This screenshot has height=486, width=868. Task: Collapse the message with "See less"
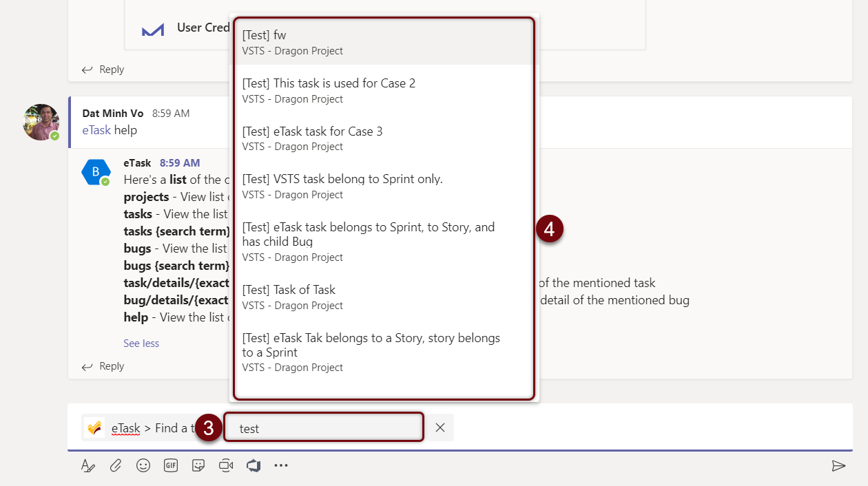pos(141,343)
